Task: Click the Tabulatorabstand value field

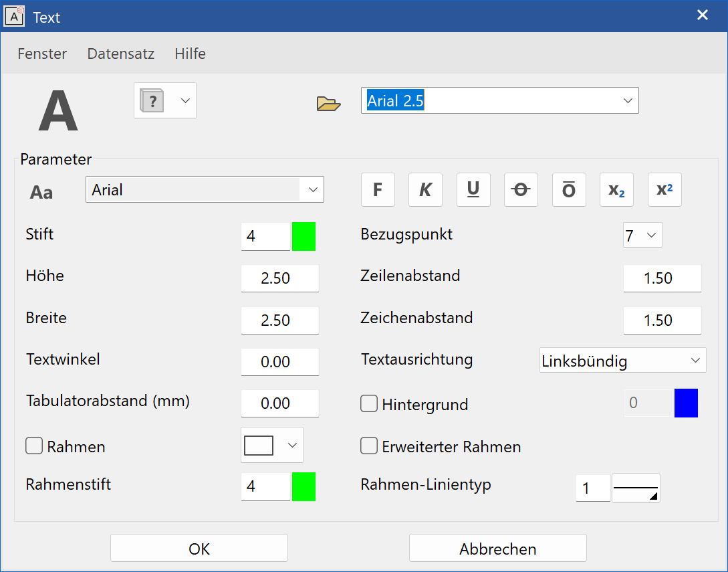Action: tap(280, 403)
